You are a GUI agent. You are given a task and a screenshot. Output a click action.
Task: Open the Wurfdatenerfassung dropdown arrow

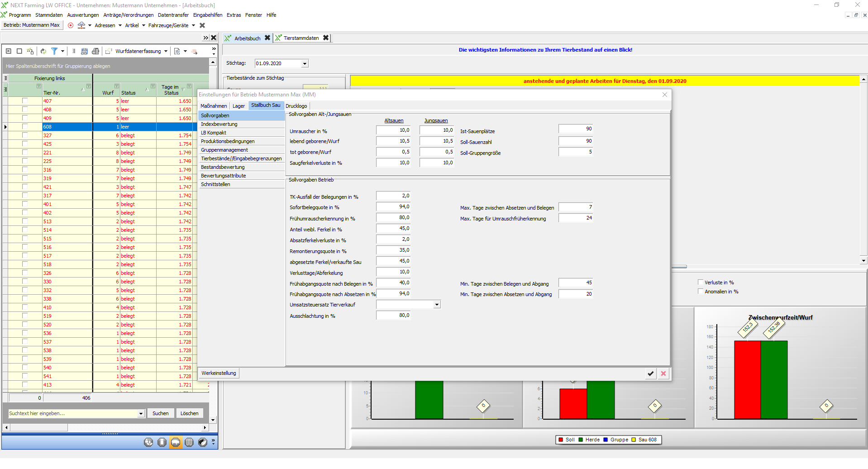pos(166,51)
